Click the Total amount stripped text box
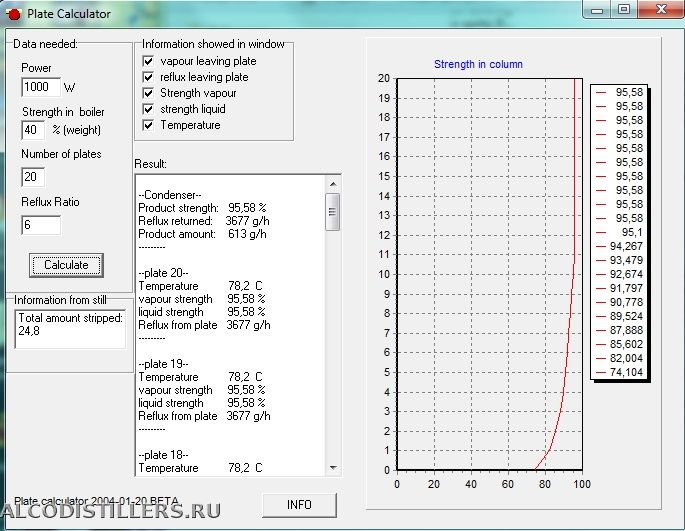Screen dimensions: 685x531 click(x=70, y=329)
